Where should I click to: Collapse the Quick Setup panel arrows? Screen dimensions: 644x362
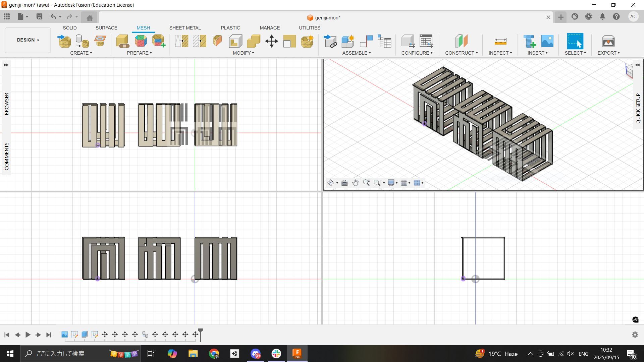(638, 65)
